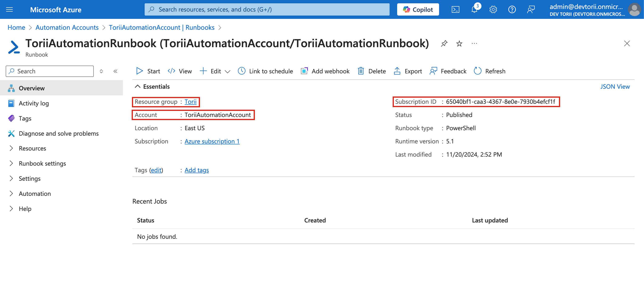Expand Runbook settings section
Viewport: 644px width, 293px height.
pos(61,163)
